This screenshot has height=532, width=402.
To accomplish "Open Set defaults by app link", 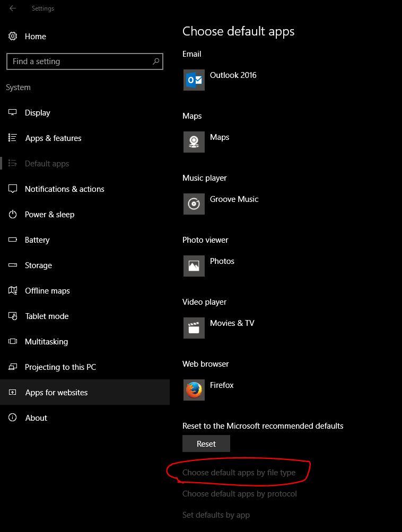I will pyautogui.click(x=216, y=515).
